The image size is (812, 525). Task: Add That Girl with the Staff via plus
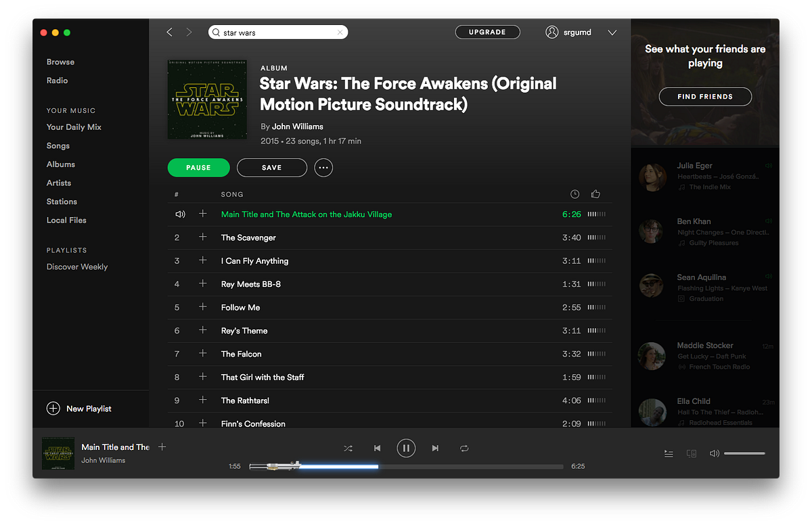coord(202,377)
